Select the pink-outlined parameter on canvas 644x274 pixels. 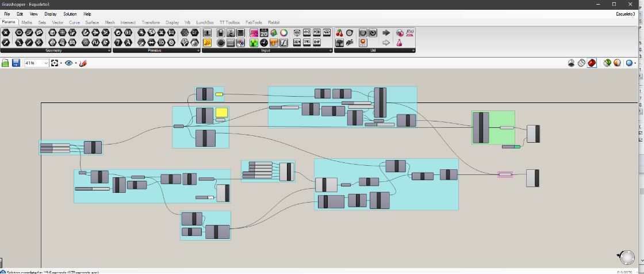coord(505,174)
